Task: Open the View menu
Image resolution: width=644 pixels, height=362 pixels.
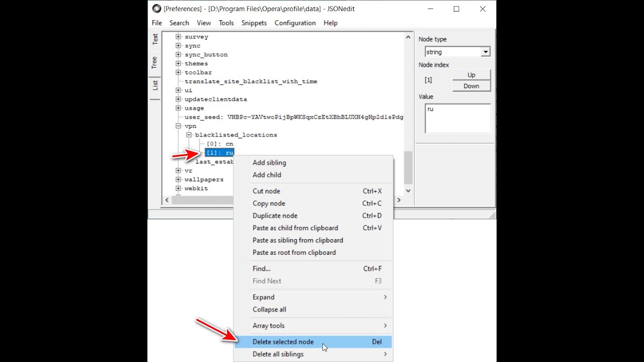Action: coord(204,23)
